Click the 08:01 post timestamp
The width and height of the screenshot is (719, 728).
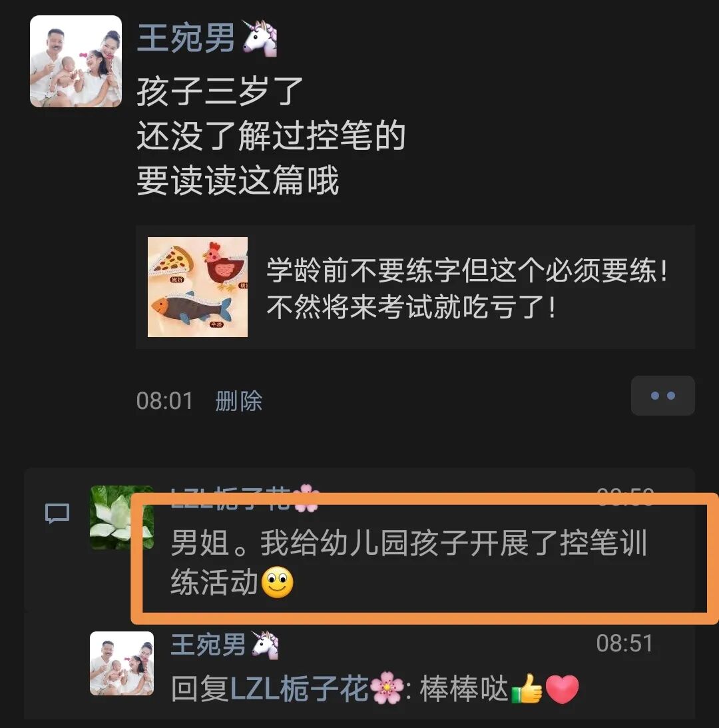point(164,401)
